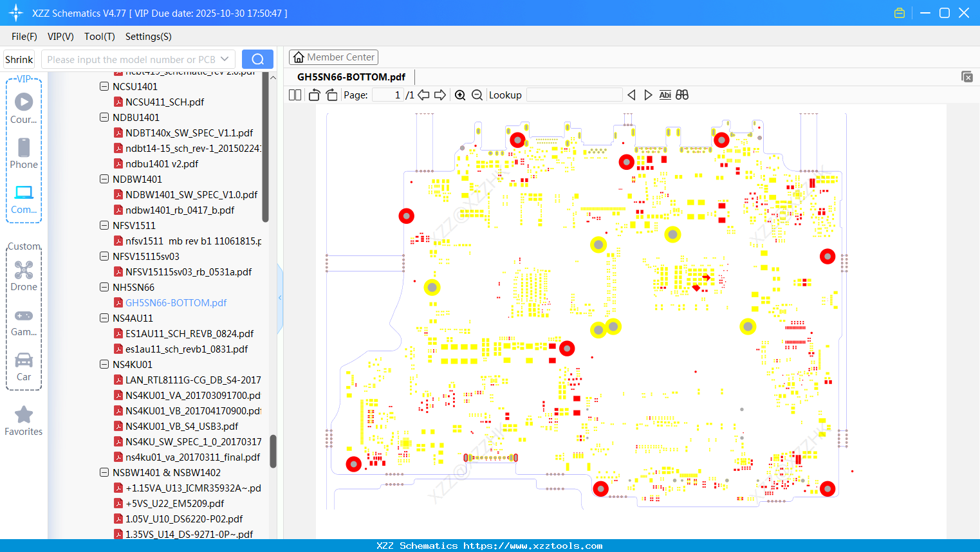Click in the Lookup text field
The width and height of the screenshot is (980, 552).
click(574, 95)
